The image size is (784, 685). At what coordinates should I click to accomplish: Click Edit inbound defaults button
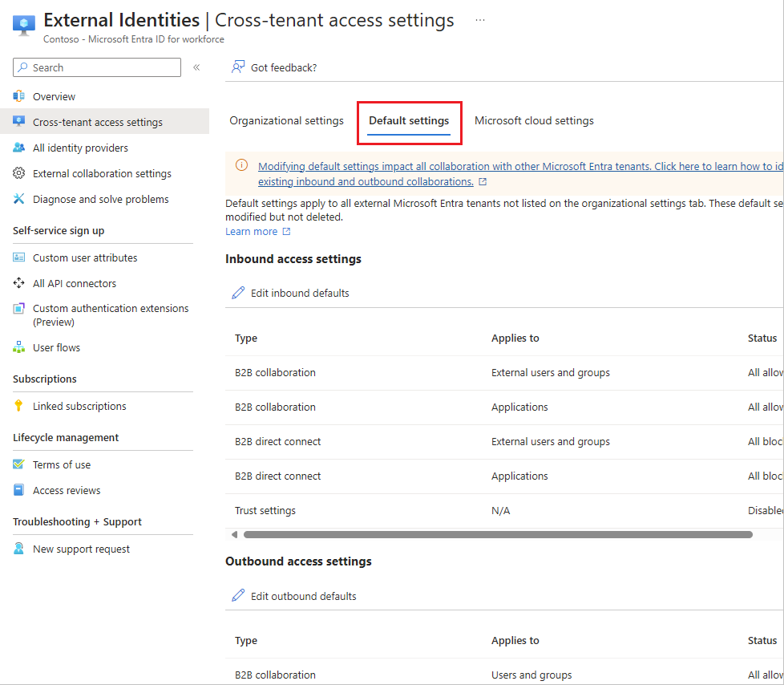coord(291,293)
